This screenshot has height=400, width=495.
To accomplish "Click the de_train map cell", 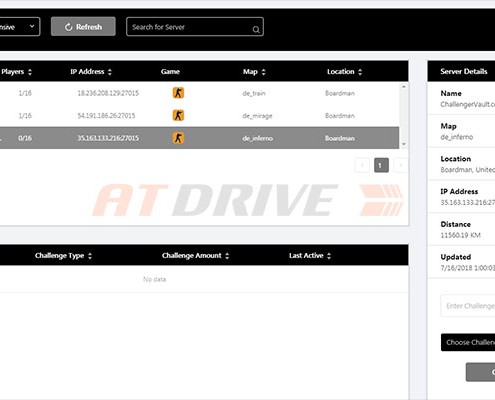I will coord(254,93).
